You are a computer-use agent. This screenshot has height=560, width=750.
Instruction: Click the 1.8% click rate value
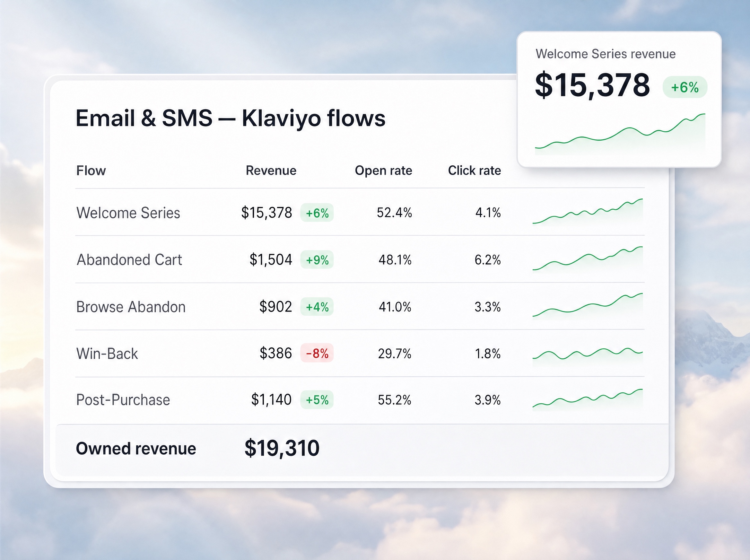(487, 354)
